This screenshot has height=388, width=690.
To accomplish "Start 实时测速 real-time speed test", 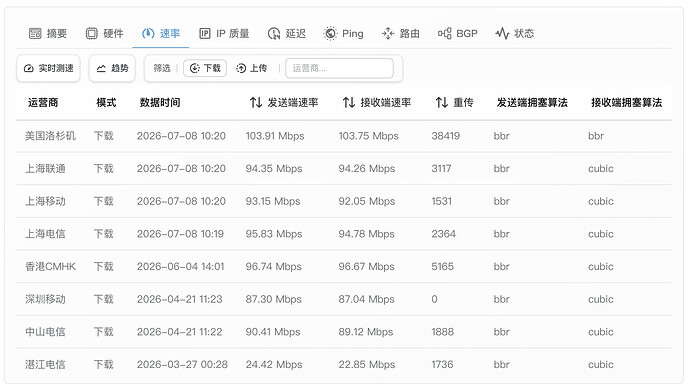I will coord(48,68).
